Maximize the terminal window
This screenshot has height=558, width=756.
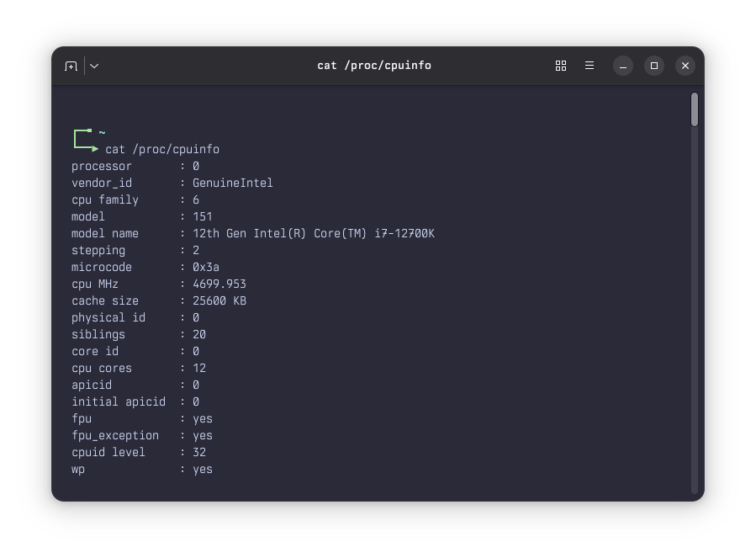653,65
